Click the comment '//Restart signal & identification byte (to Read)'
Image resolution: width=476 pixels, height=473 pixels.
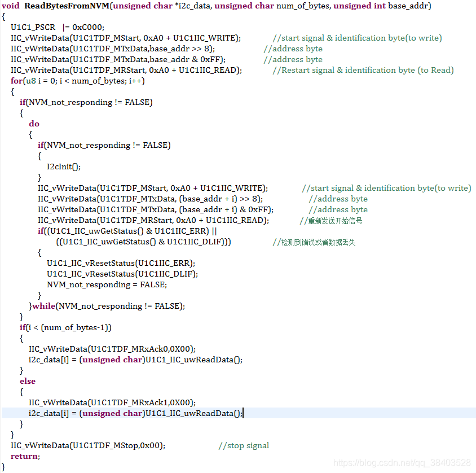click(363, 70)
